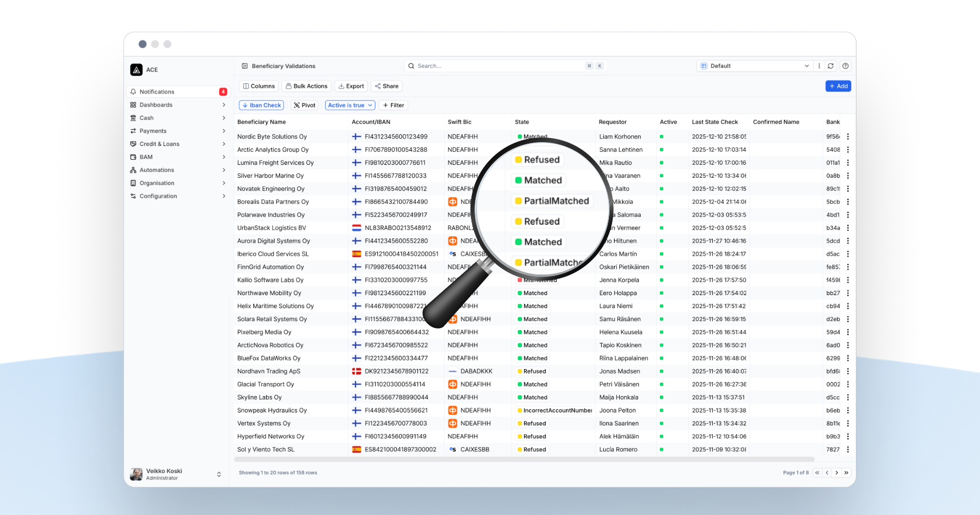Sort by Beneficiary Name column header

[x=261, y=122]
